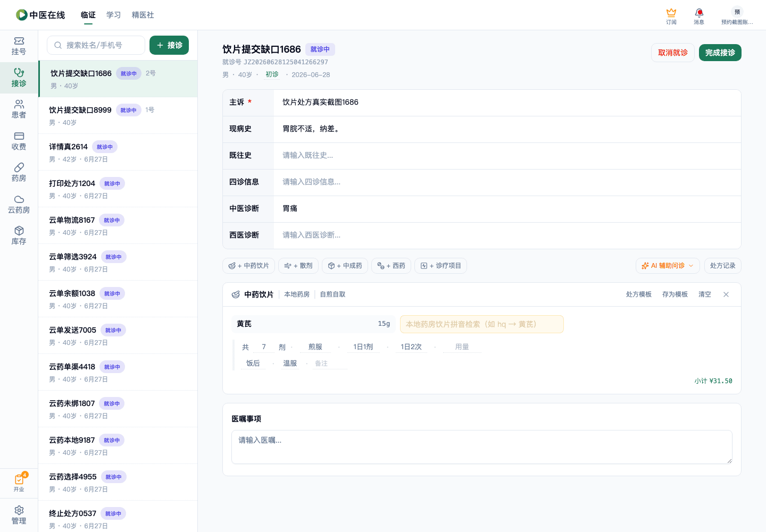Open the 收费 billing sidebar icon
This screenshot has height=532, width=766.
click(x=19, y=141)
